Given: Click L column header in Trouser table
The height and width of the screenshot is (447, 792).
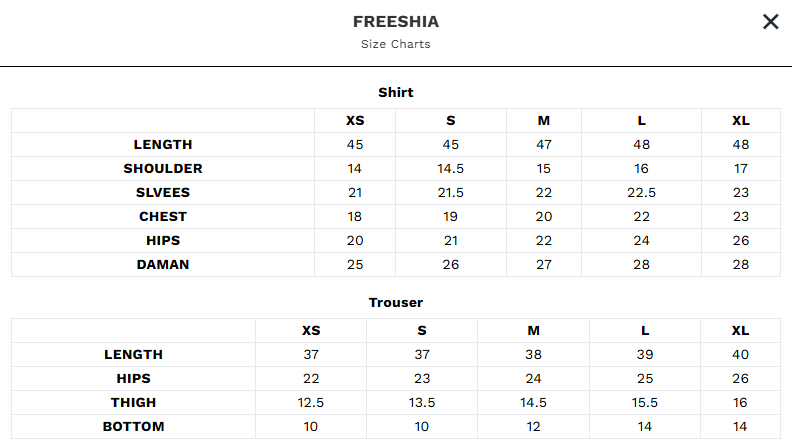Looking at the screenshot, I should click(x=645, y=331).
